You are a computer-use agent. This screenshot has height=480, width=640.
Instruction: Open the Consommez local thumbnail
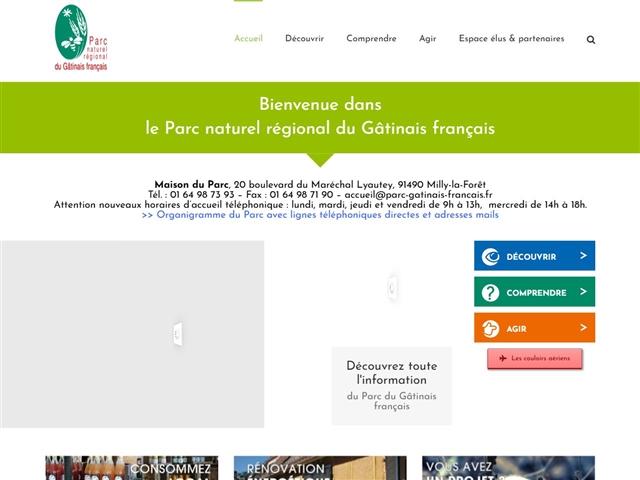coord(130,468)
